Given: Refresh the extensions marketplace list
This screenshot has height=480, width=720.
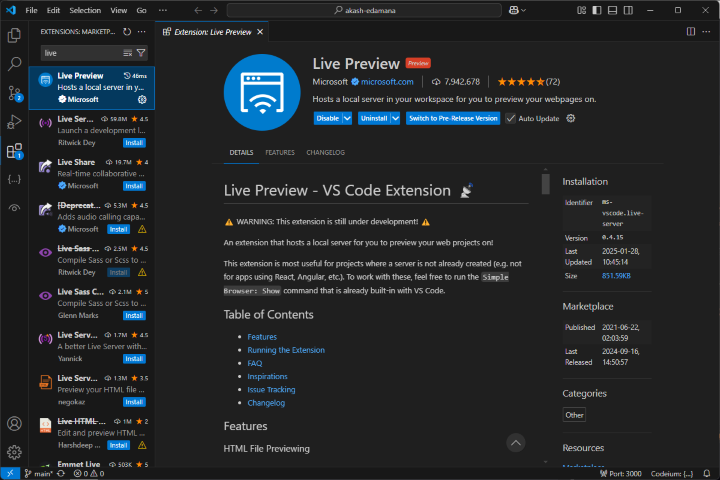Looking at the screenshot, I should (x=127, y=32).
